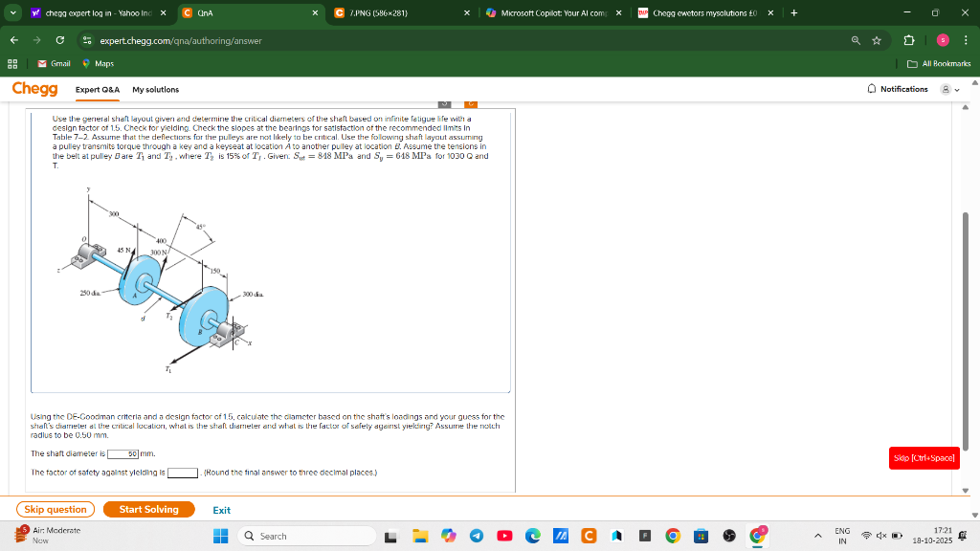Screen dimensions: 980x551
Task: Open Expert Q&A section
Action: pyautogui.click(x=98, y=89)
